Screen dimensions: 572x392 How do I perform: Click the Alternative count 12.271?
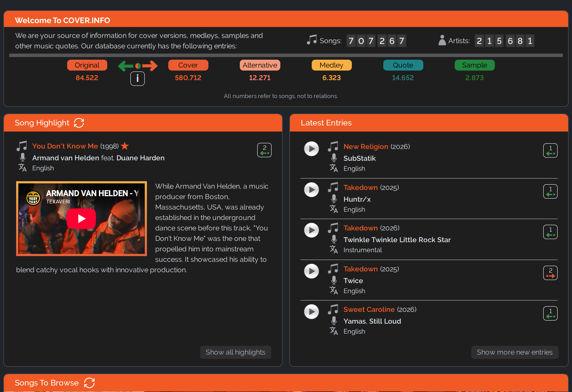(x=260, y=78)
